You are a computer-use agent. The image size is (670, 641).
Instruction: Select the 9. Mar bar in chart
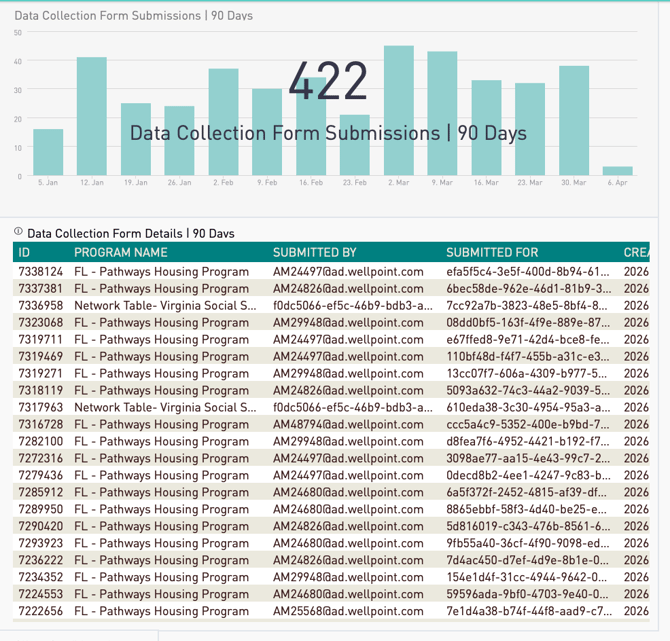442,114
